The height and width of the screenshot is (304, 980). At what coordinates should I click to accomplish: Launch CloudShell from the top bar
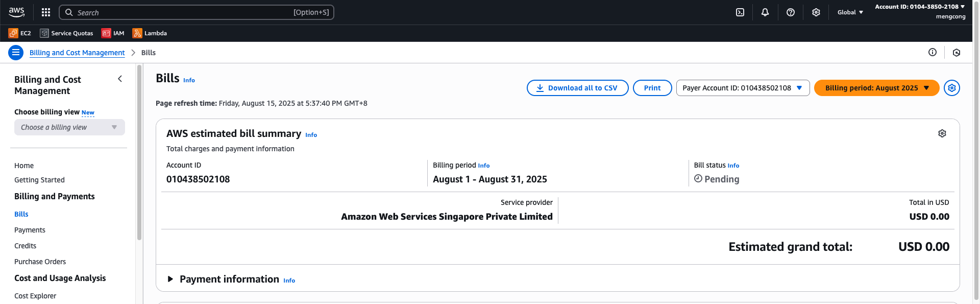[x=740, y=12]
